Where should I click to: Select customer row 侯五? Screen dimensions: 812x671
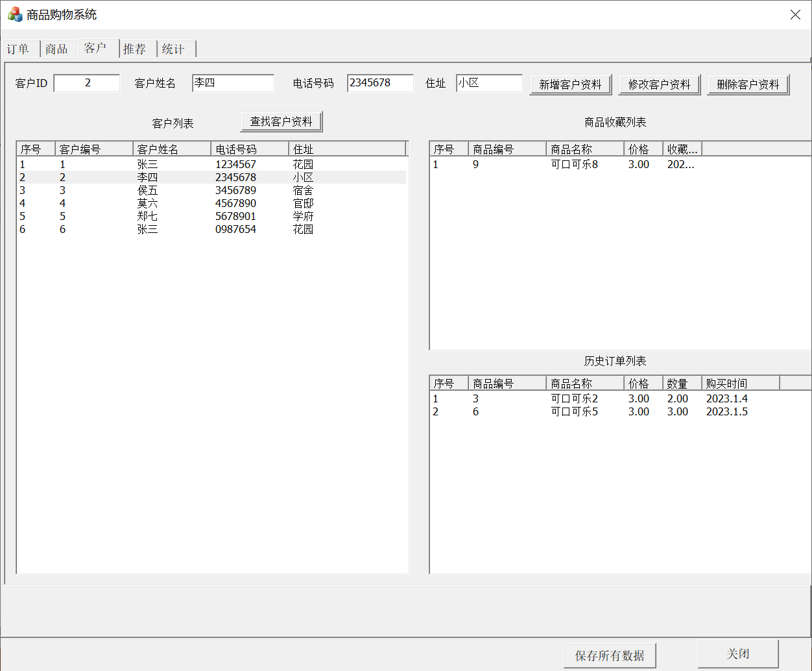[x=211, y=190]
